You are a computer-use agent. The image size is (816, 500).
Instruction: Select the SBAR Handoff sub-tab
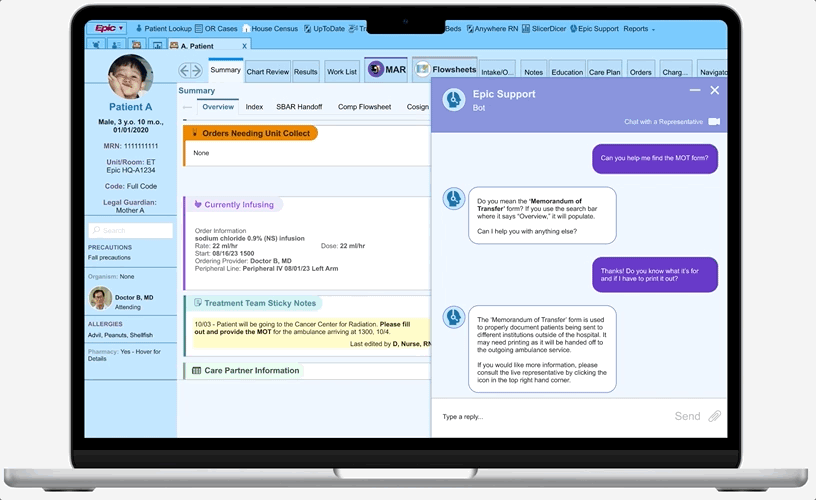click(300, 107)
